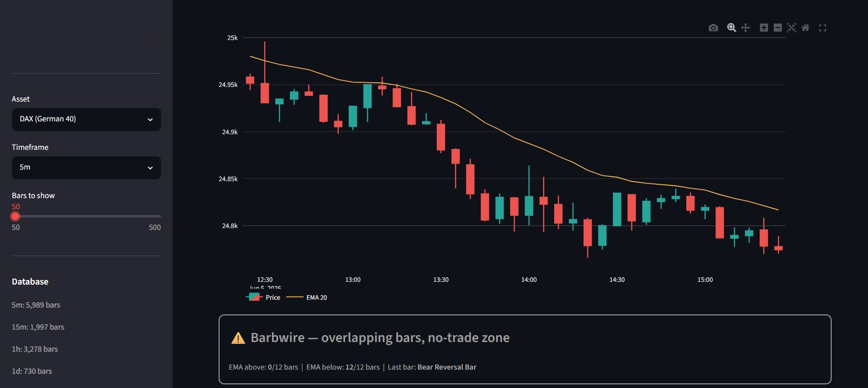Click the 14:30 x-axis time label
868x388 pixels.
click(617, 280)
